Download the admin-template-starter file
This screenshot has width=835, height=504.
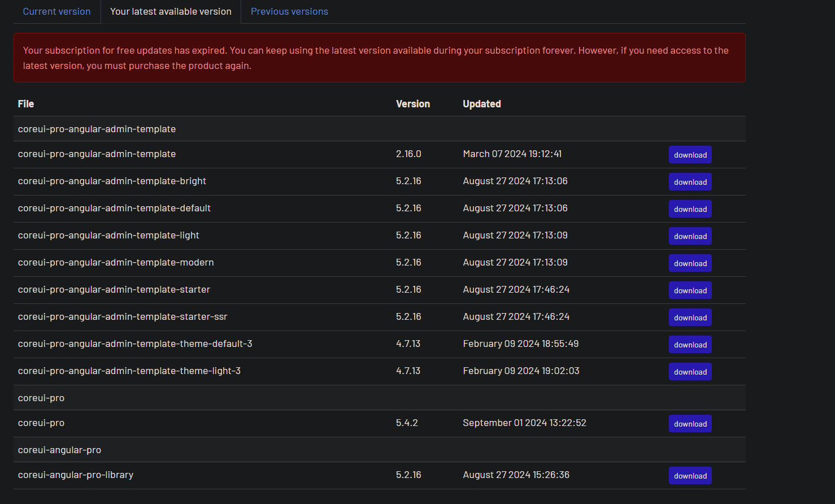(690, 290)
